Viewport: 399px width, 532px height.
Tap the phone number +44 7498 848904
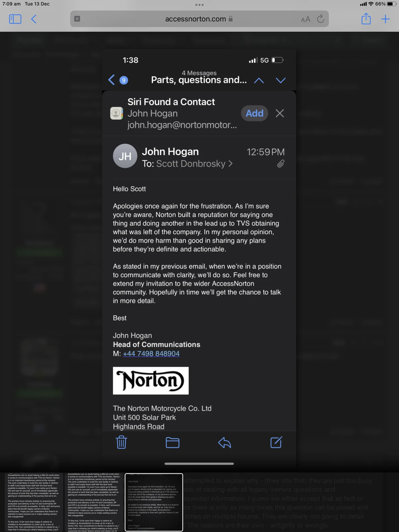(x=151, y=353)
